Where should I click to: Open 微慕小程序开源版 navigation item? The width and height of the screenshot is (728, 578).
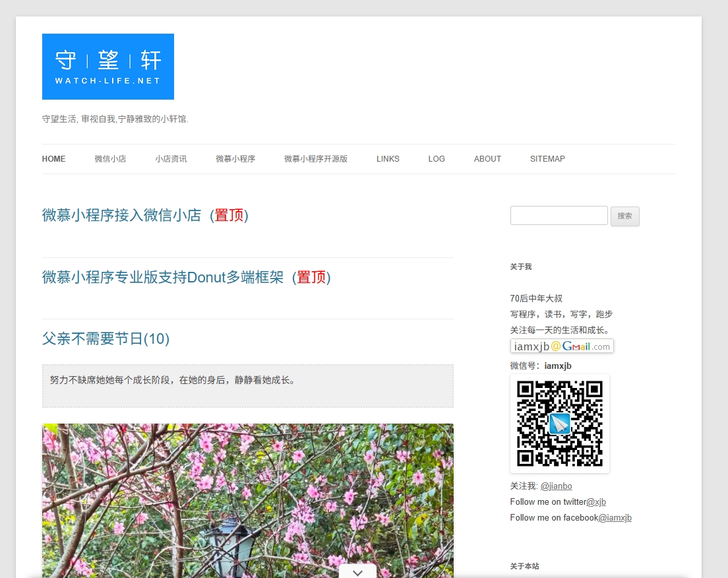click(x=316, y=159)
